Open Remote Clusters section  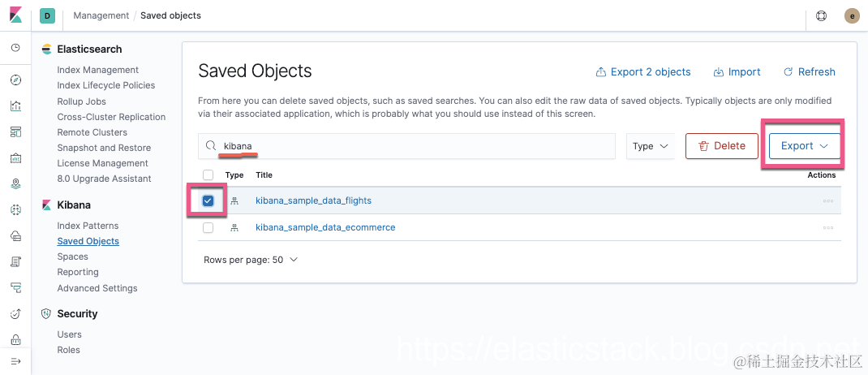[92, 132]
